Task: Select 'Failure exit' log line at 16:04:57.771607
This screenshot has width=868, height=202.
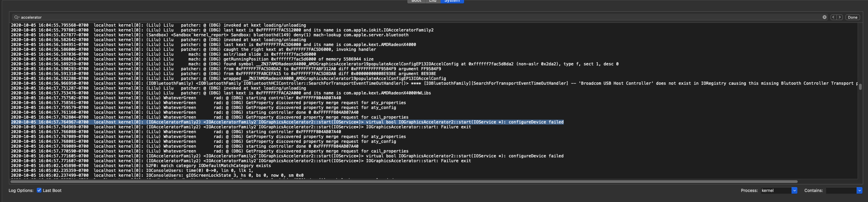Action: point(241,161)
